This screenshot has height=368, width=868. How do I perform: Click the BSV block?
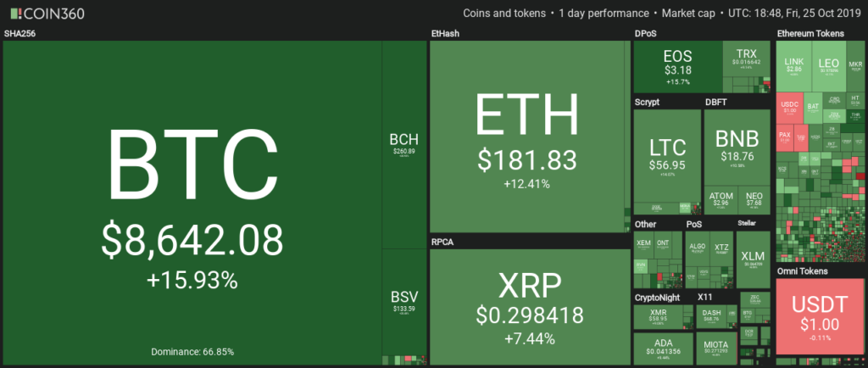403,302
